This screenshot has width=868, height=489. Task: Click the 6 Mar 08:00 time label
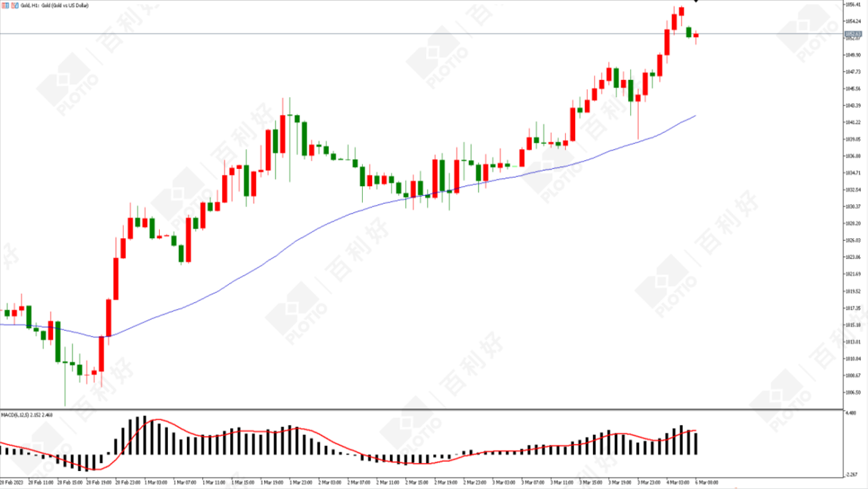click(x=706, y=482)
